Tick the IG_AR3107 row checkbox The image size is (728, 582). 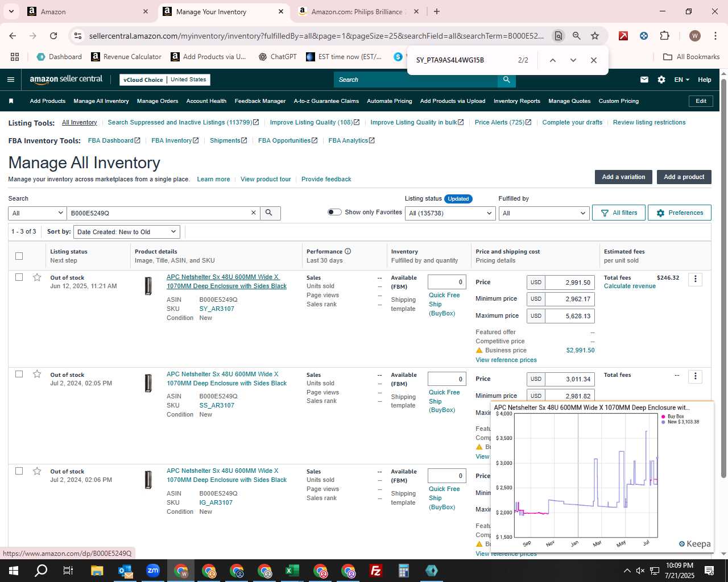click(19, 471)
